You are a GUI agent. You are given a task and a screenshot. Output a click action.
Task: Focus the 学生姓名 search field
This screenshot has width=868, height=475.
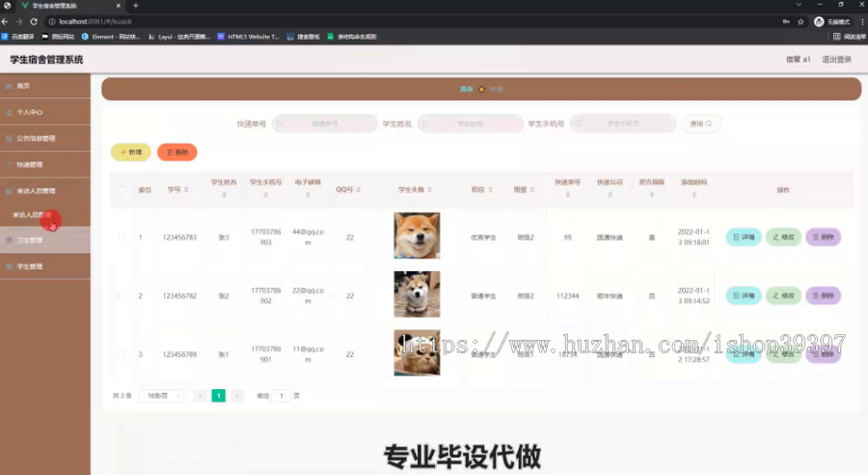coord(471,124)
